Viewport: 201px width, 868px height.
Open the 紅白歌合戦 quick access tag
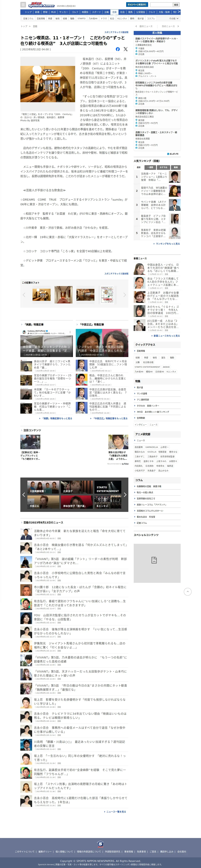[x=148, y=362]
